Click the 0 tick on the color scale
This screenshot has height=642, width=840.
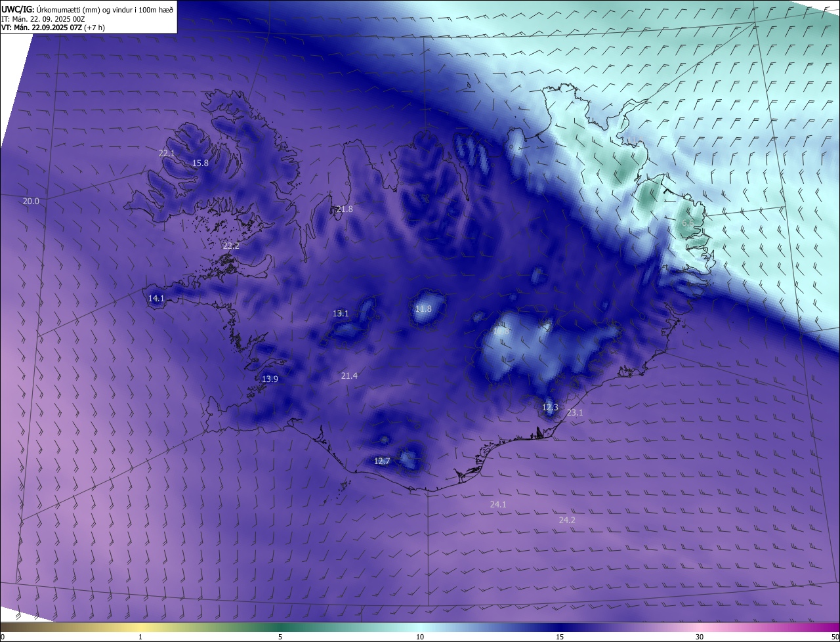(x=3, y=637)
